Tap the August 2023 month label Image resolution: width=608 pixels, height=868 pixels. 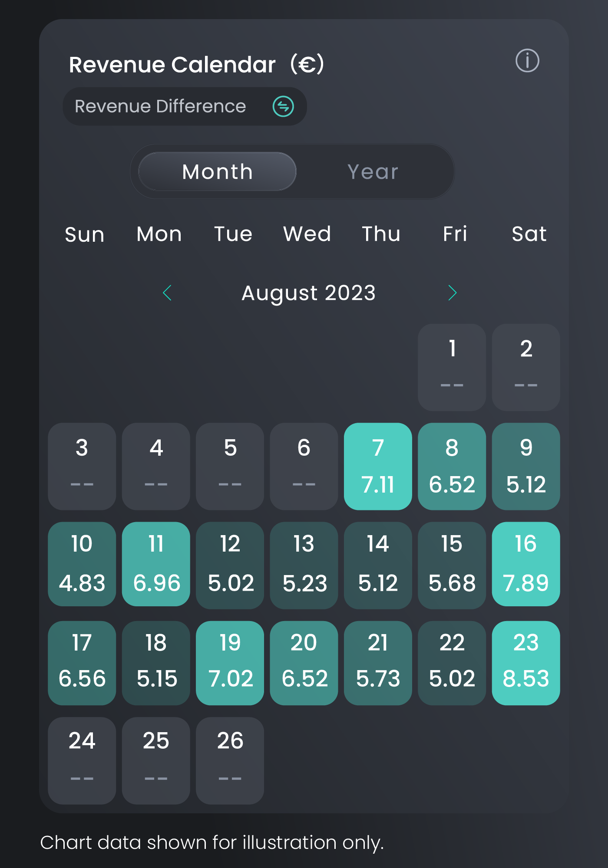[x=308, y=293]
